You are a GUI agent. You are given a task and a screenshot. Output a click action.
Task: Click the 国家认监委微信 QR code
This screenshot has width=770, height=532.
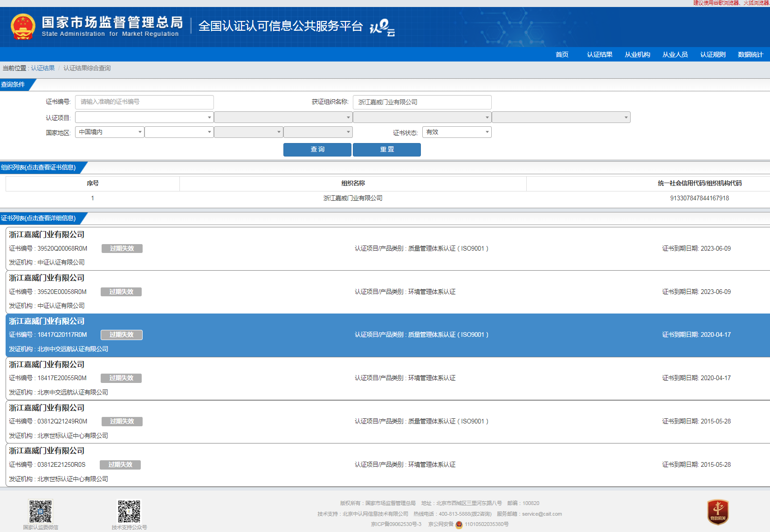[41, 511]
